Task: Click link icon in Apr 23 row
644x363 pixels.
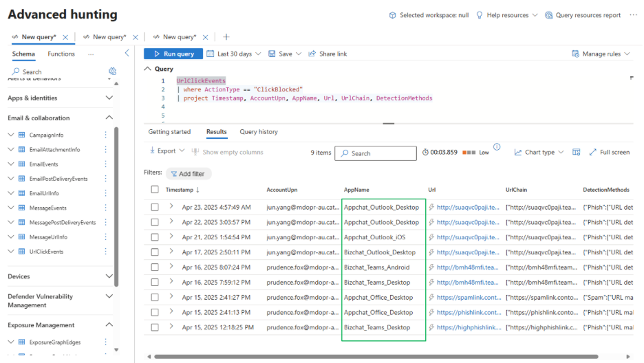Action: [x=431, y=207]
